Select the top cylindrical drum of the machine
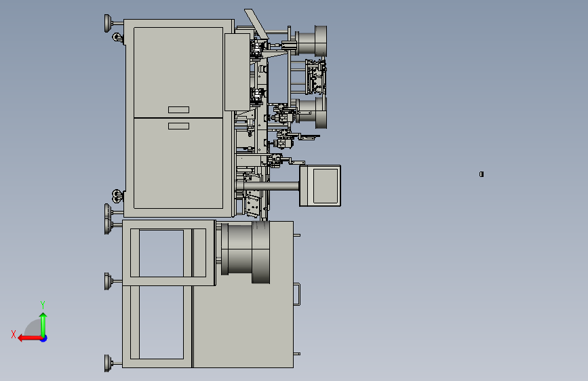 tap(311, 41)
